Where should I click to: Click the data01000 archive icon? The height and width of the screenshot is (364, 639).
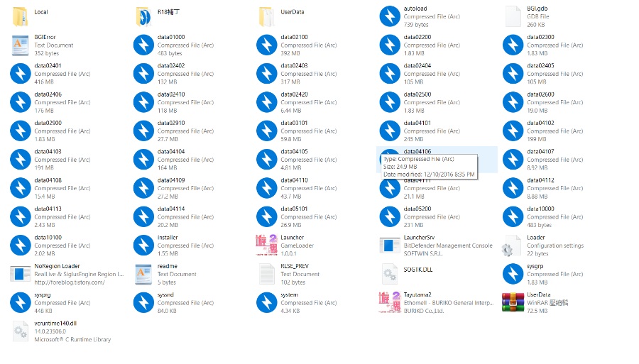pyautogui.click(x=143, y=45)
